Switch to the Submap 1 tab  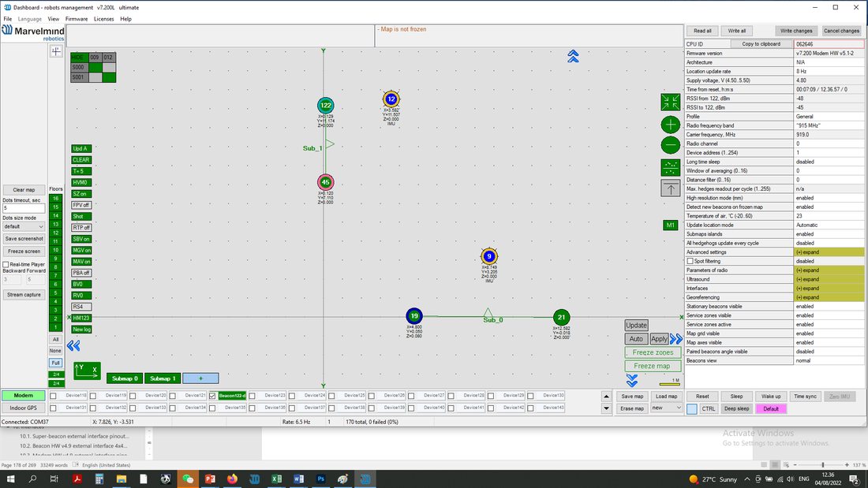(x=163, y=378)
